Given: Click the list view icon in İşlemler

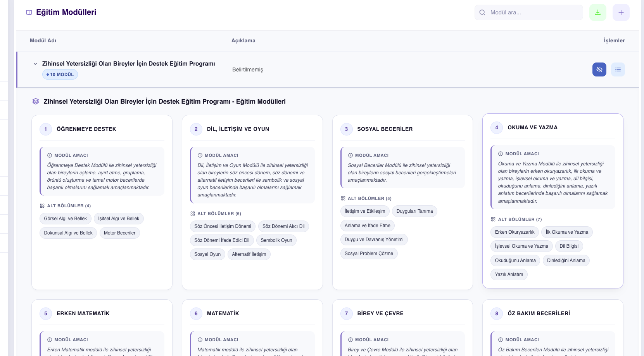Looking at the screenshot, I should [618, 69].
